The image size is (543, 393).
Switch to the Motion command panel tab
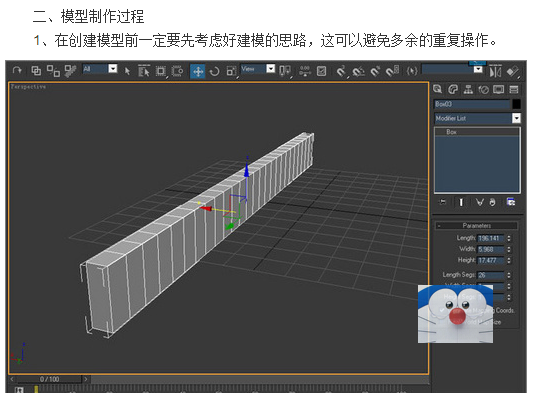[483, 90]
